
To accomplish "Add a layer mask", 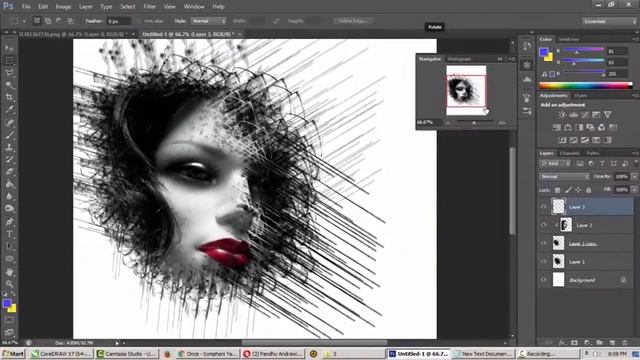I will (574, 342).
